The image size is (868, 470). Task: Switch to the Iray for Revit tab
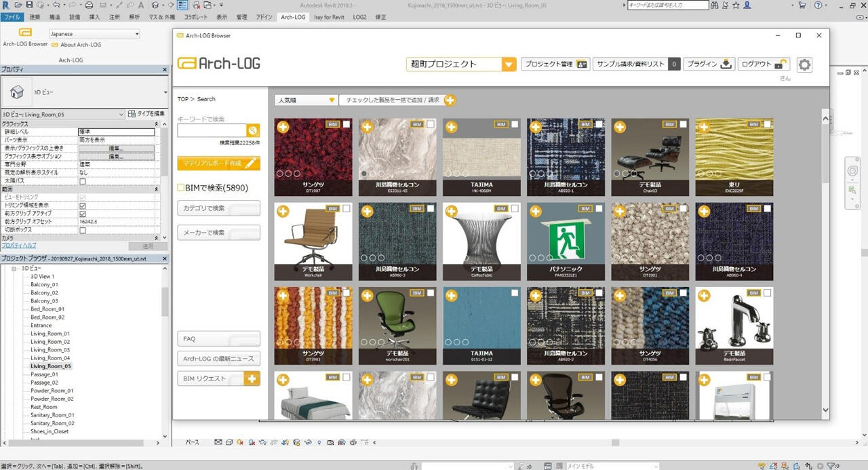click(329, 17)
